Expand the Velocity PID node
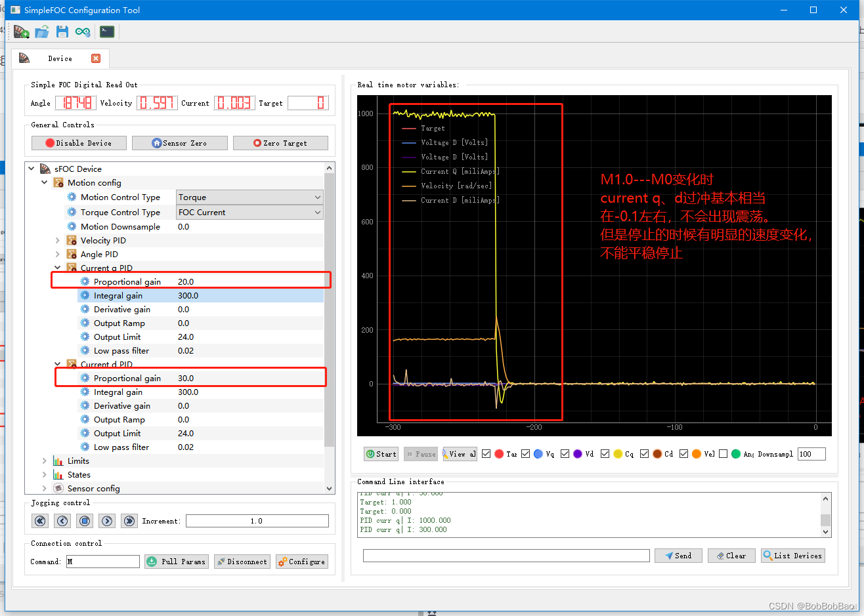 tap(57, 241)
